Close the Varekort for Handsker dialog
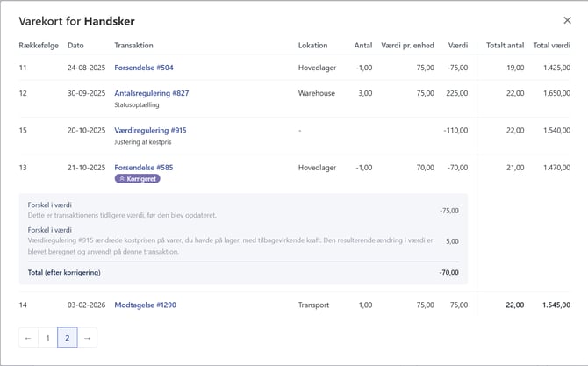The image size is (588, 366). pyautogui.click(x=567, y=20)
